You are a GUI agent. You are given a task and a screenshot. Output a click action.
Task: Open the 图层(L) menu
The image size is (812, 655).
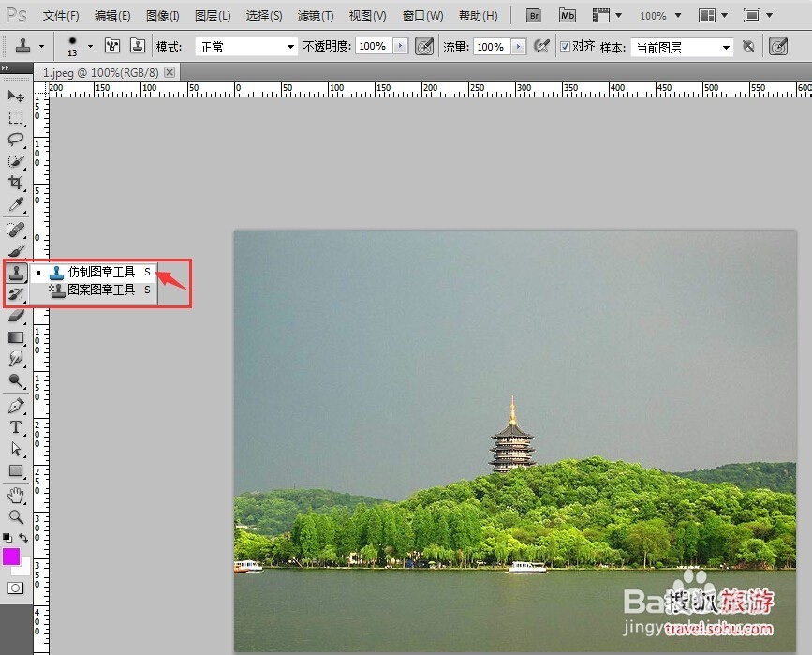pos(213,16)
